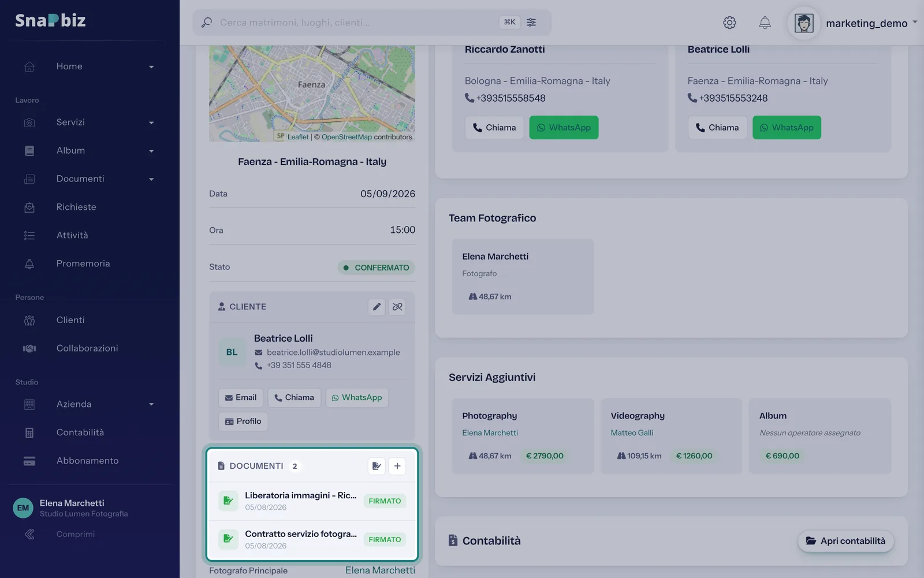Open the Contratto servizio fotografico document

pos(312,539)
